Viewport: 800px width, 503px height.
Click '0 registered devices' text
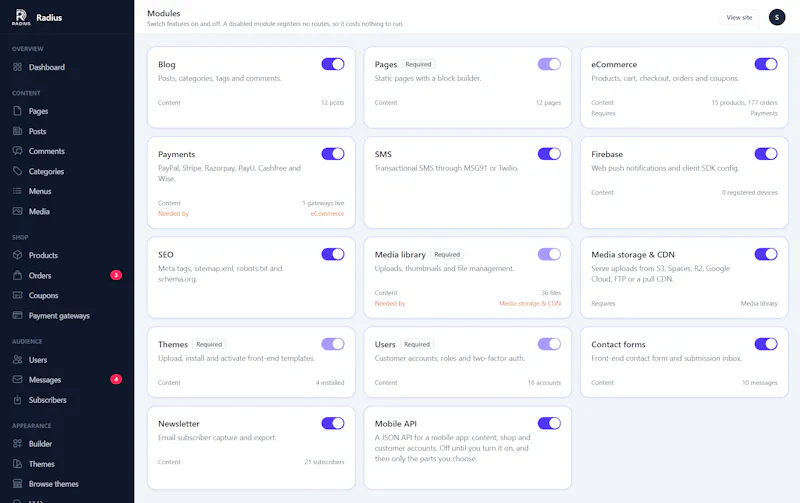[x=749, y=192]
